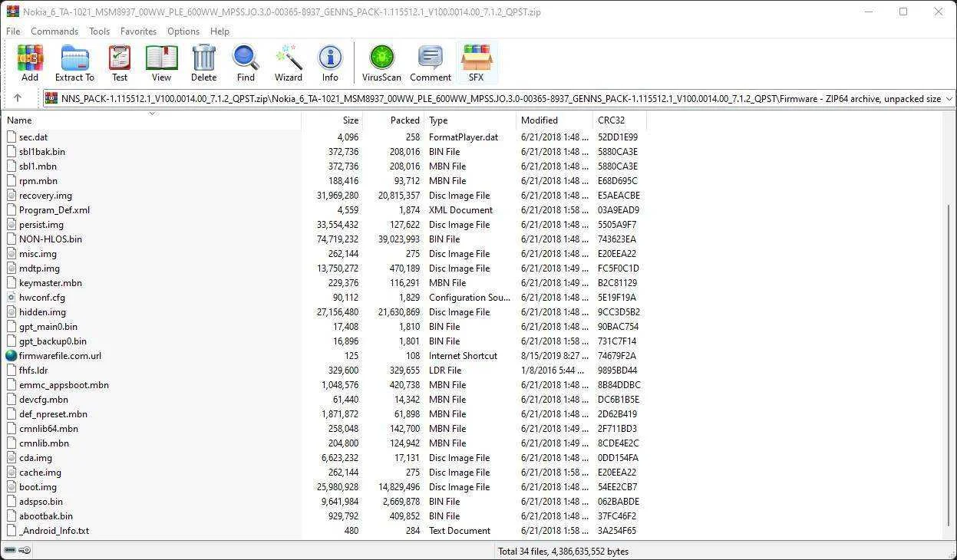Select the gpt_backup0.bin file
This screenshot has width=957, height=560.
(52, 341)
